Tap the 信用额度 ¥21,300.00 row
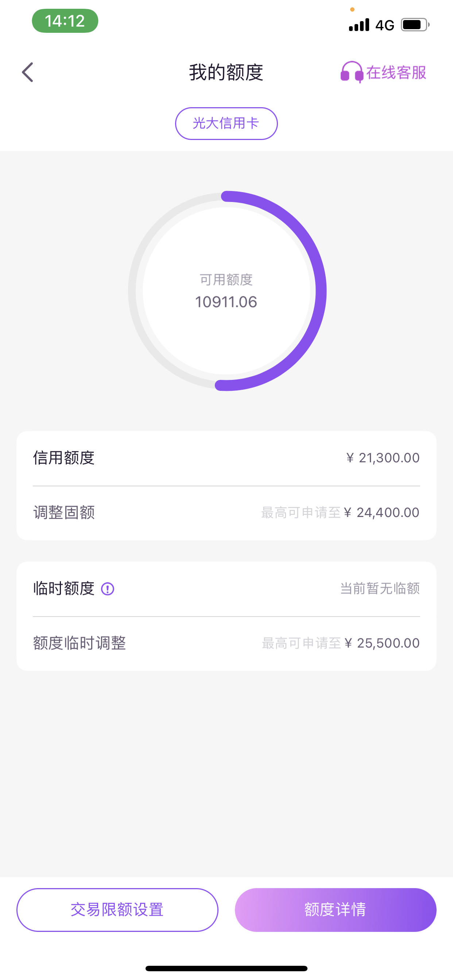The width and height of the screenshot is (453, 980). tap(226, 458)
